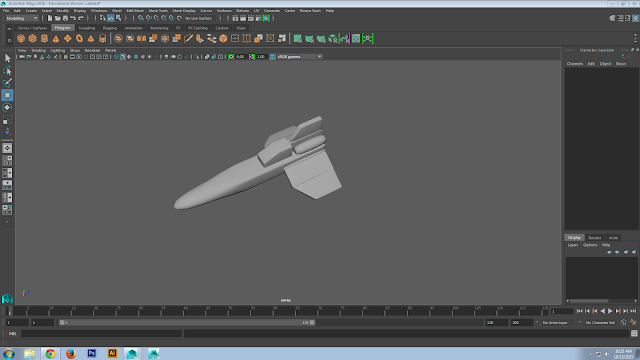640x360 pixels.
Task: Click the Bevel shelf icon
Action: [223, 38]
